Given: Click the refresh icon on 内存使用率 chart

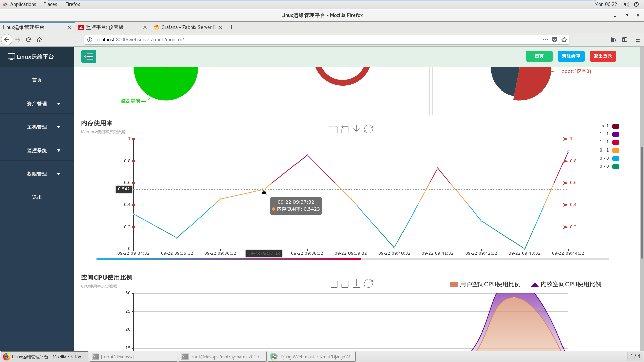Looking at the screenshot, I should tap(368, 129).
